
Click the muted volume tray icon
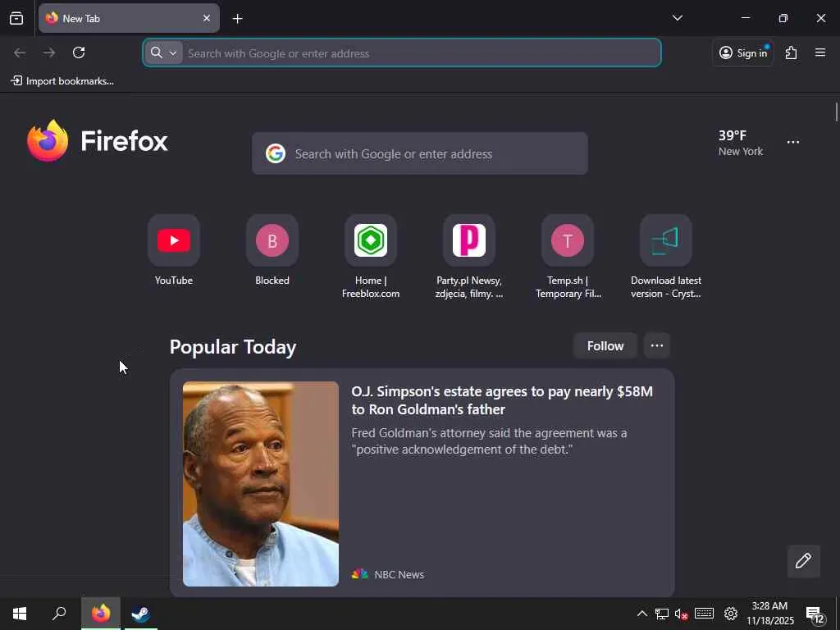point(681,614)
